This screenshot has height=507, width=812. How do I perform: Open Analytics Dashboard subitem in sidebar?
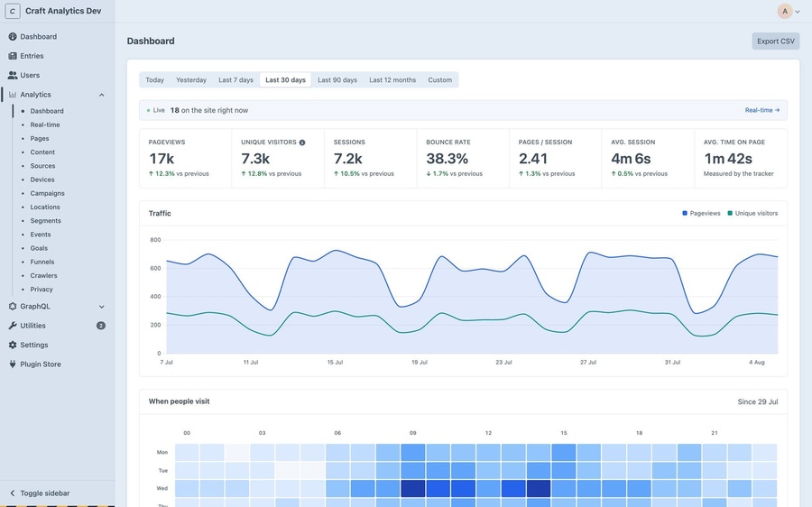(x=47, y=111)
